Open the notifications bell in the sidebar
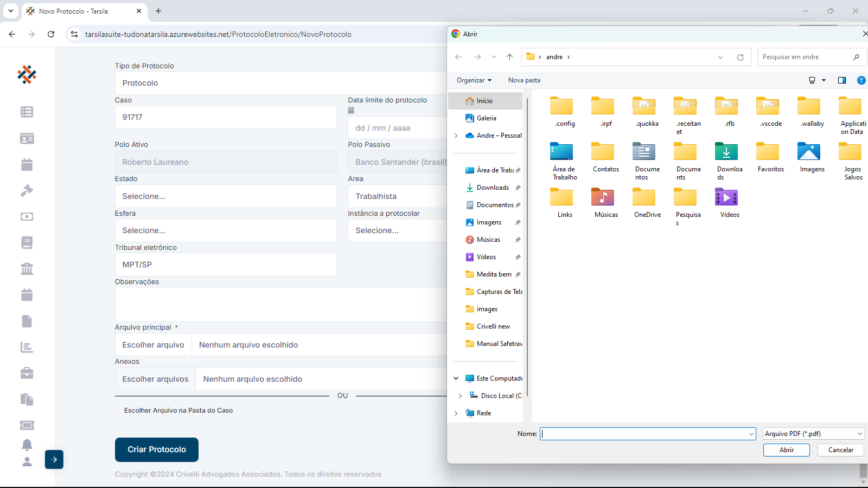This screenshot has height=488, width=868. point(27,445)
